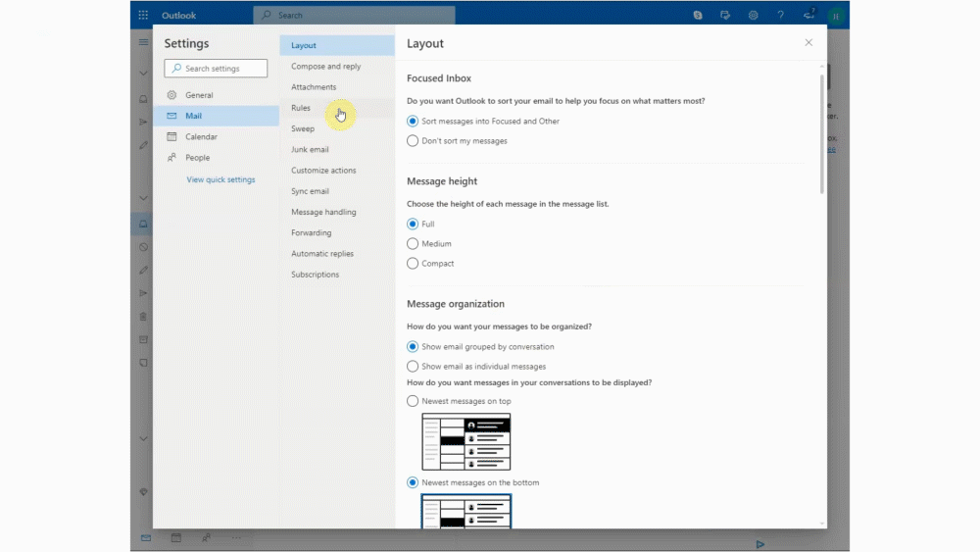The image size is (980, 552).
Task: Open Message handling settings
Action: [337, 212]
